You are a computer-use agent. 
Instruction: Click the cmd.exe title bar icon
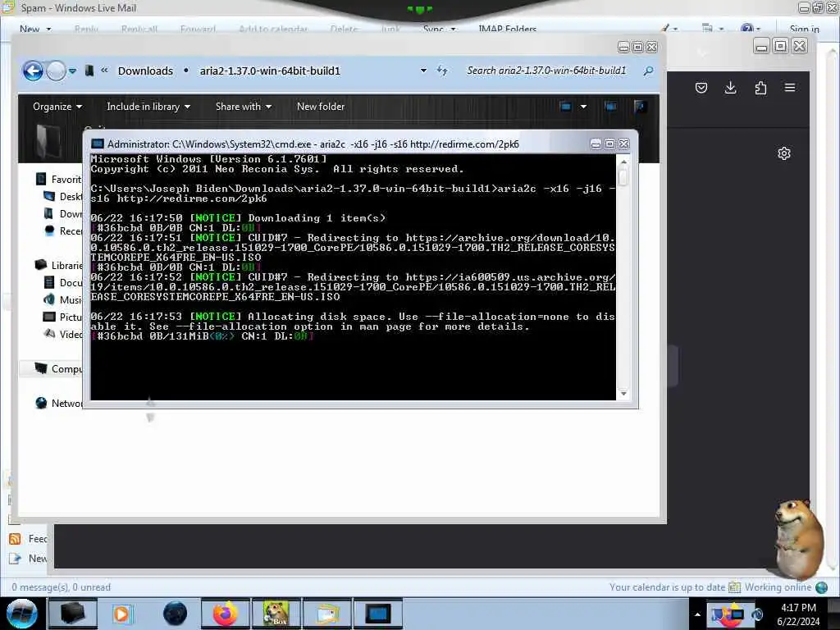click(x=97, y=144)
